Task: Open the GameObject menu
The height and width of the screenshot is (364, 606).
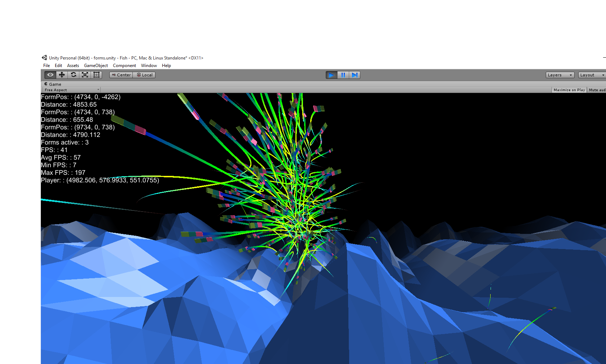Action: (x=96, y=66)
